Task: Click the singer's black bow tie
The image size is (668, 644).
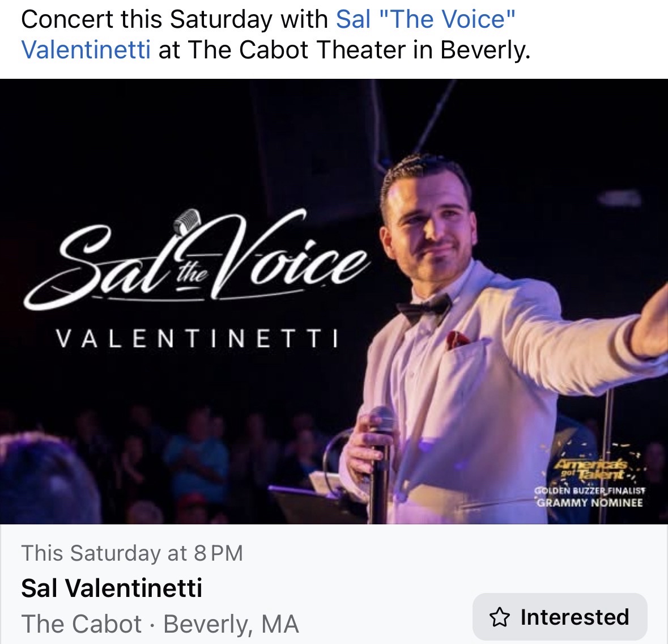Action: coord(424,308)
